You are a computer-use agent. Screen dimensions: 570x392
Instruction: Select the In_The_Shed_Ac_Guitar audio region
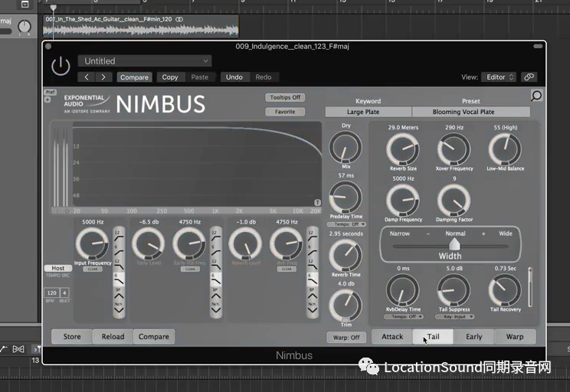pyautogui.click(x=141, y=27)
